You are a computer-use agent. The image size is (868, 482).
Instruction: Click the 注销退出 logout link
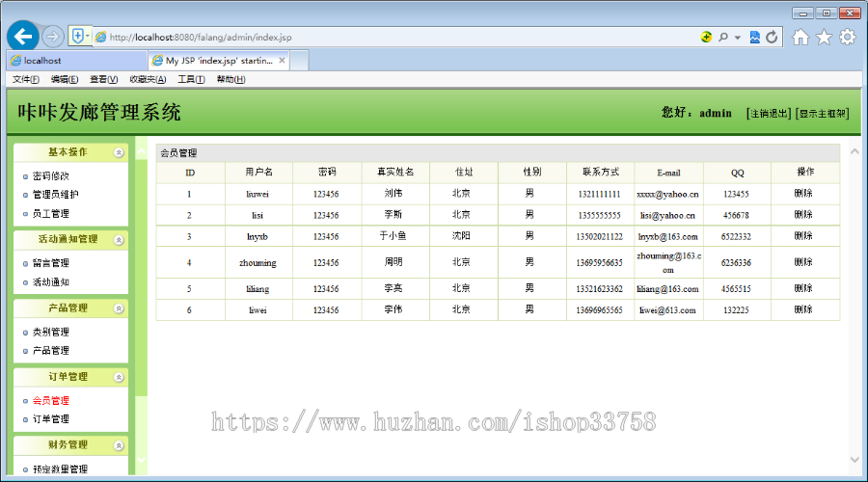pos(769,114)
